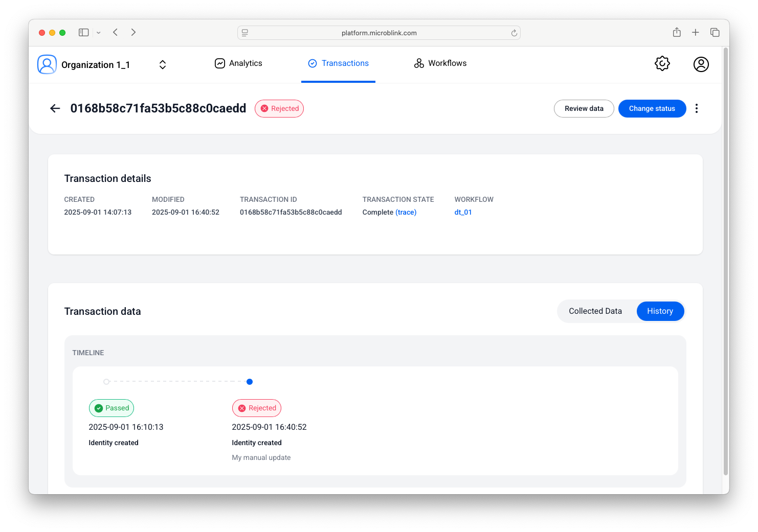Expand sidebar options dropdown arrow
Viewport: 758px width, 532px height.
(x=99, y=33)
